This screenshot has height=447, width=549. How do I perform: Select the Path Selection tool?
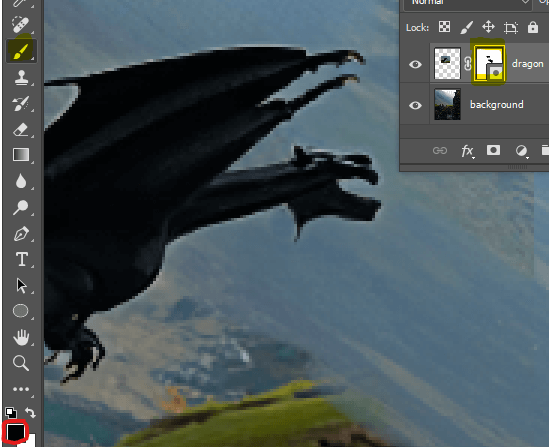click(x=21, y=286)
